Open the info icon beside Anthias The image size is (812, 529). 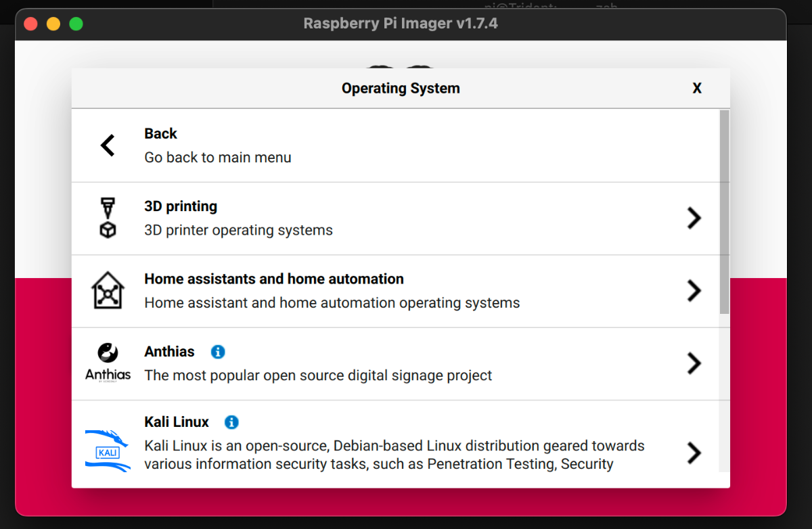point(218,352)
